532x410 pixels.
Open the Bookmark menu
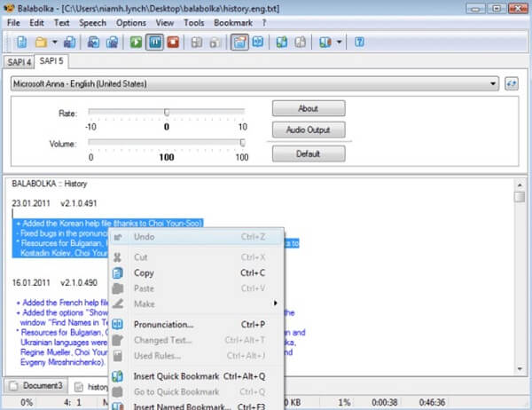click(x=233, y=23)
